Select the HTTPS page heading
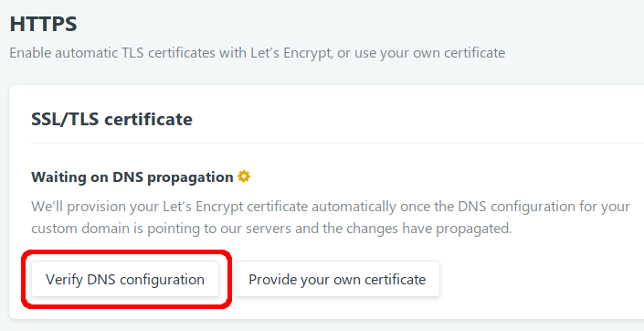The height and width of the screenshot is (331, 644). pyautogui.click(x=43, y=24)
